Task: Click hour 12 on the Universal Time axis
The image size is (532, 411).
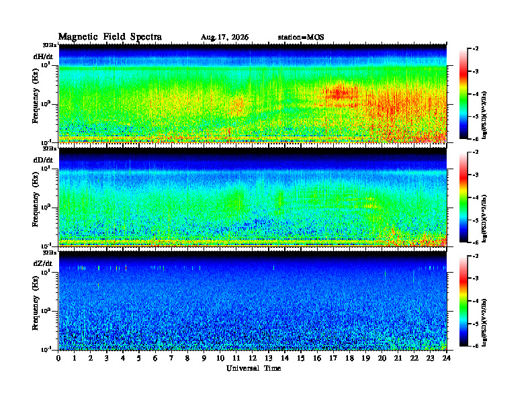Action: click(253, 358)
